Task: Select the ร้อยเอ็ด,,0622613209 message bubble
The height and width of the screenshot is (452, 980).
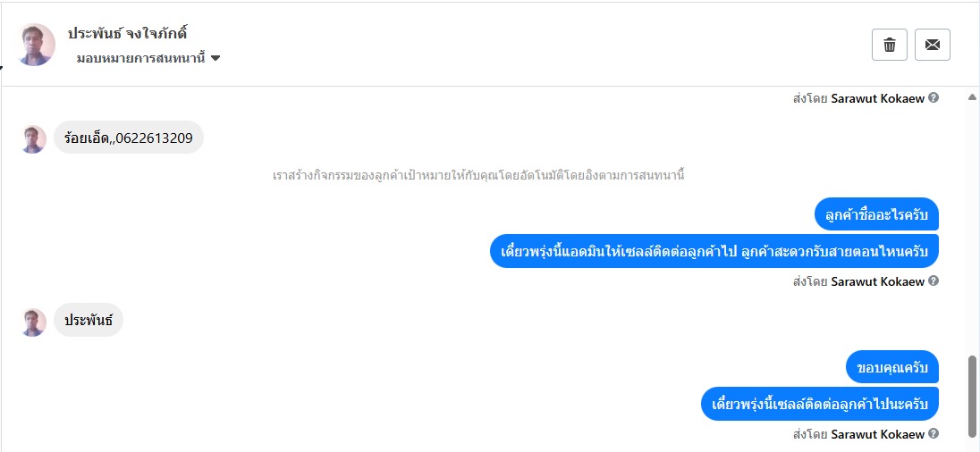Action: click(129, 138)
